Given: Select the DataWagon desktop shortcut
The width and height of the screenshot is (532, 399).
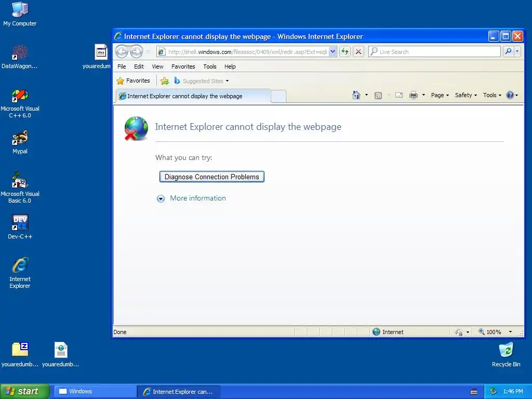Looking at the screenshot, I should coord(19,57).
